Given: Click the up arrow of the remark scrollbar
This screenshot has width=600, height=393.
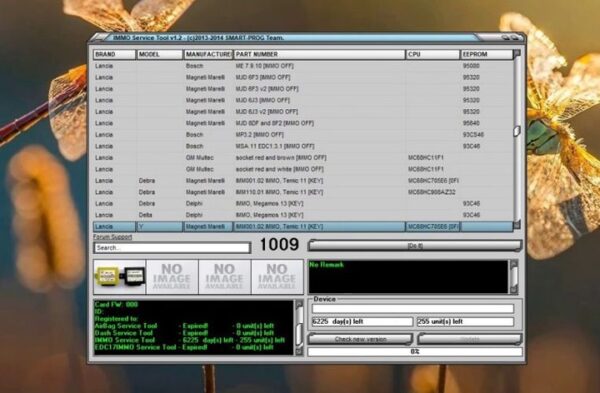Looking at the screenshot, I should coord(514,264).
